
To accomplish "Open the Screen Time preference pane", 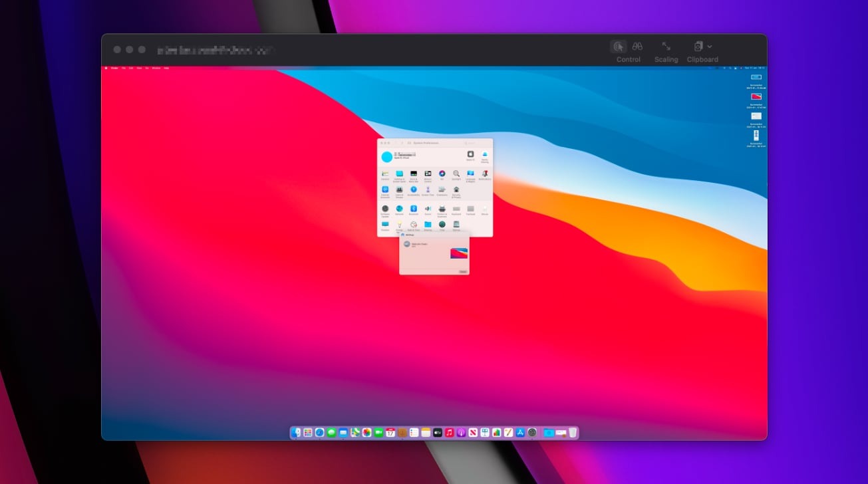I will pos(428,189).
